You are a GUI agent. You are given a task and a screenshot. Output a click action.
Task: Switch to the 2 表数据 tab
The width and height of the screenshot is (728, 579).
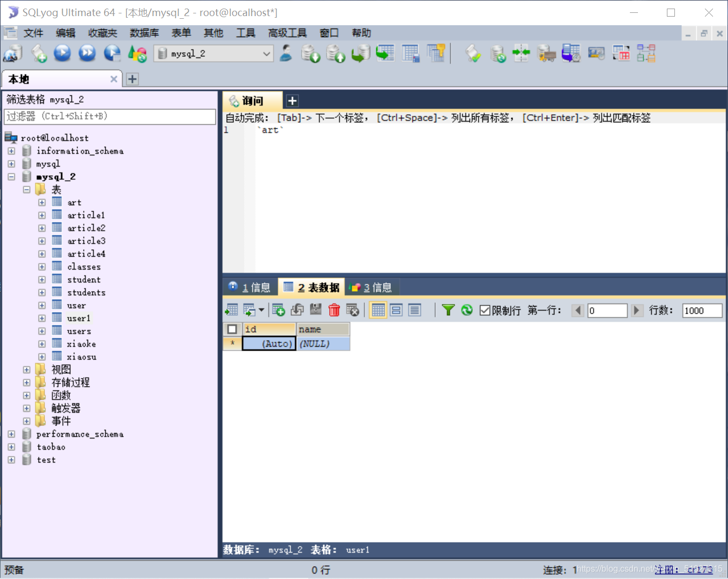pyautogui.click(x=311, y=287)
